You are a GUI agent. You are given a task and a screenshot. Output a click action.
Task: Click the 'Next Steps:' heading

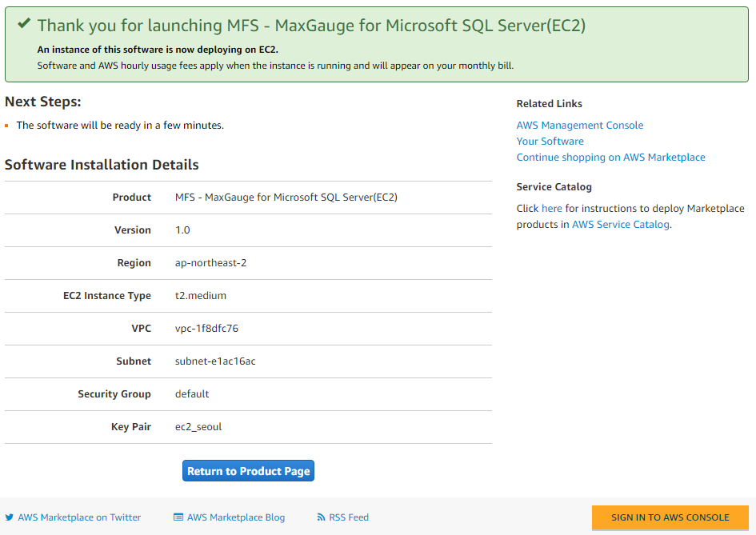(43, 102)
